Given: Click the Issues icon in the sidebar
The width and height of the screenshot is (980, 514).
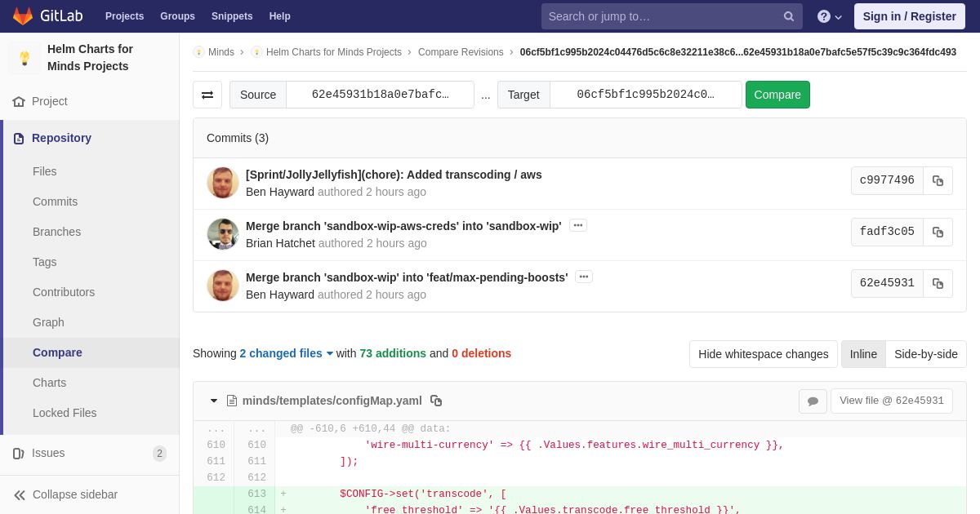Looking at the screenshot, I should [19, 453].
